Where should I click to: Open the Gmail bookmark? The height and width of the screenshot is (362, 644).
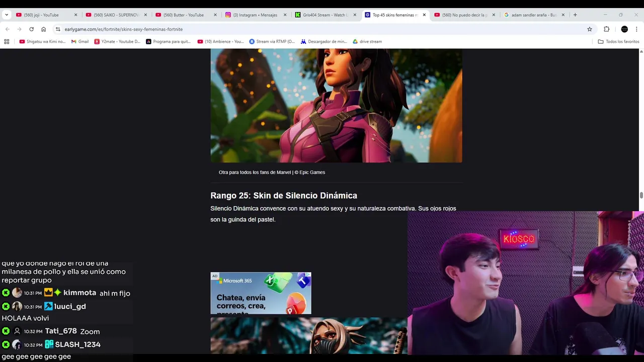coord(79,42)
